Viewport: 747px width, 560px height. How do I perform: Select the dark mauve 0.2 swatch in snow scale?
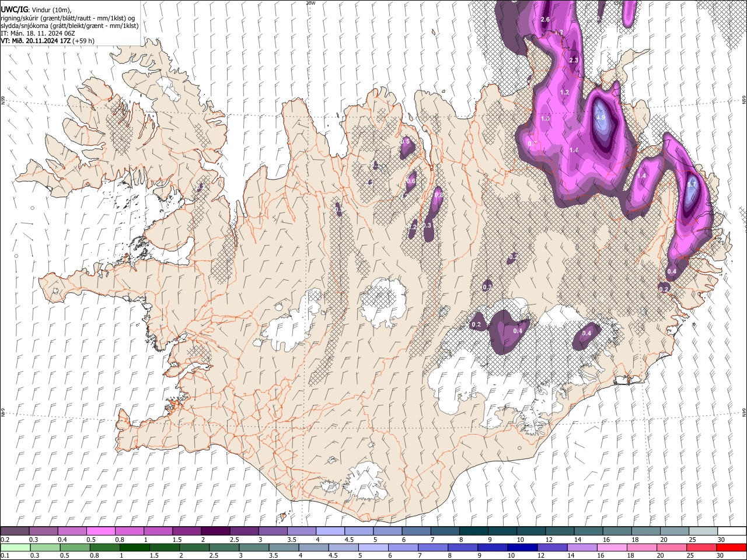tap(15, 531)
